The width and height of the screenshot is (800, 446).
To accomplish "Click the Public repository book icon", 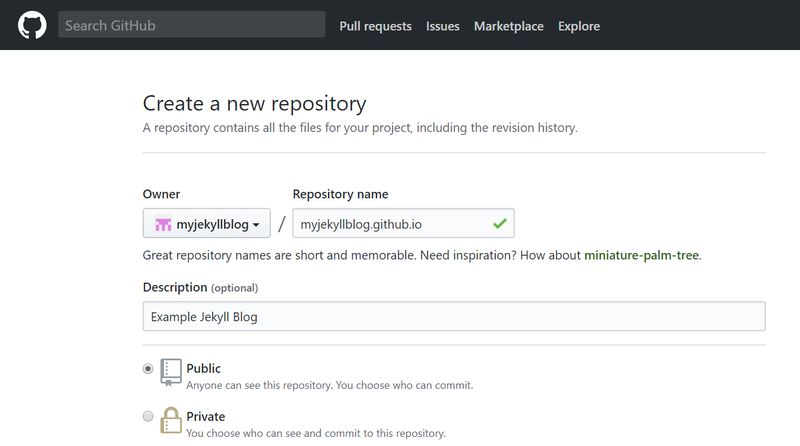I will point(170,372).
